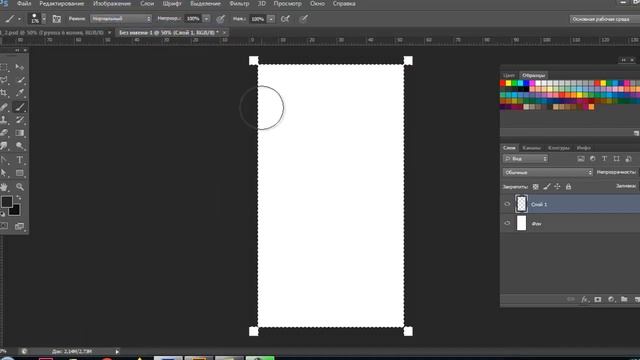Toggle lock transparent pixels

(536, 187)
